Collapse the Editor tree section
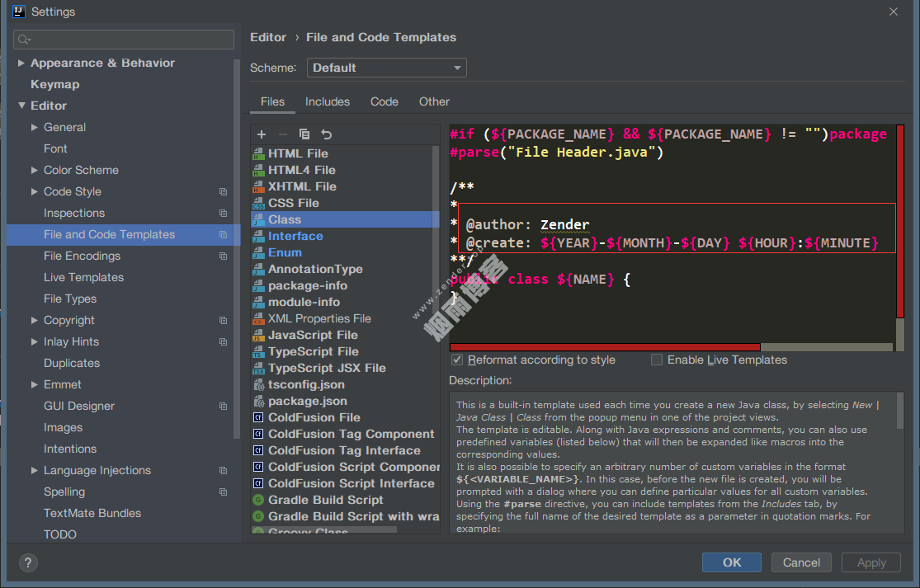The image size is (920, 588). click(21, 106)
